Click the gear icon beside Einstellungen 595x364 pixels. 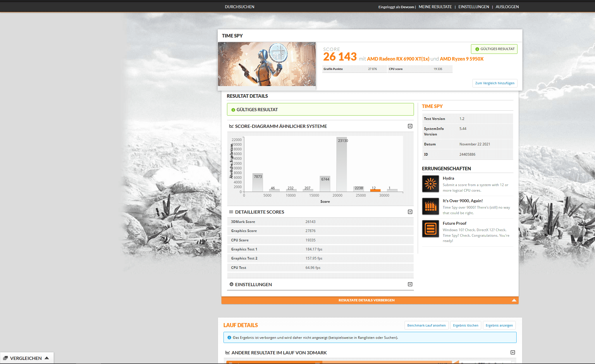point(231,284)
